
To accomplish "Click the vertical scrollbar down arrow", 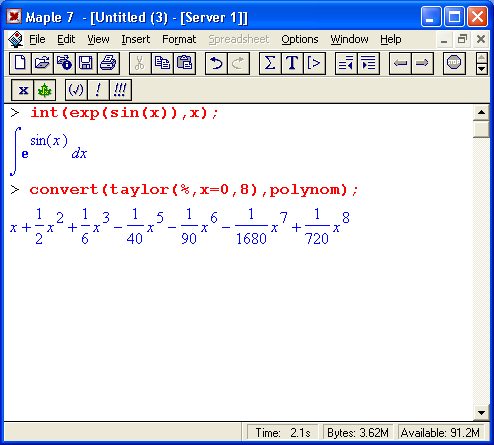I will [x=481, y=413].
